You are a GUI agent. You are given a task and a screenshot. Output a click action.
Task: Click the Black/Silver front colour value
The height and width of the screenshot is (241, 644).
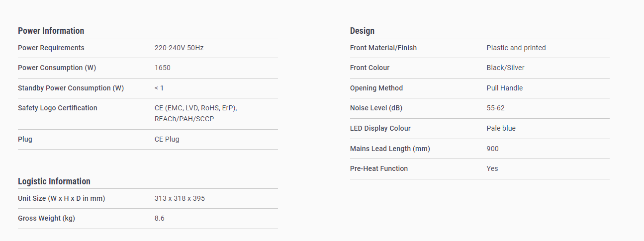pyautogui.click(x=505, y=68)
